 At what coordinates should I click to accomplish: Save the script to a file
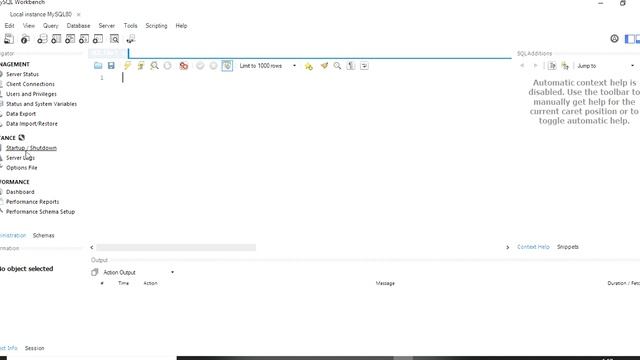[111, 66]
